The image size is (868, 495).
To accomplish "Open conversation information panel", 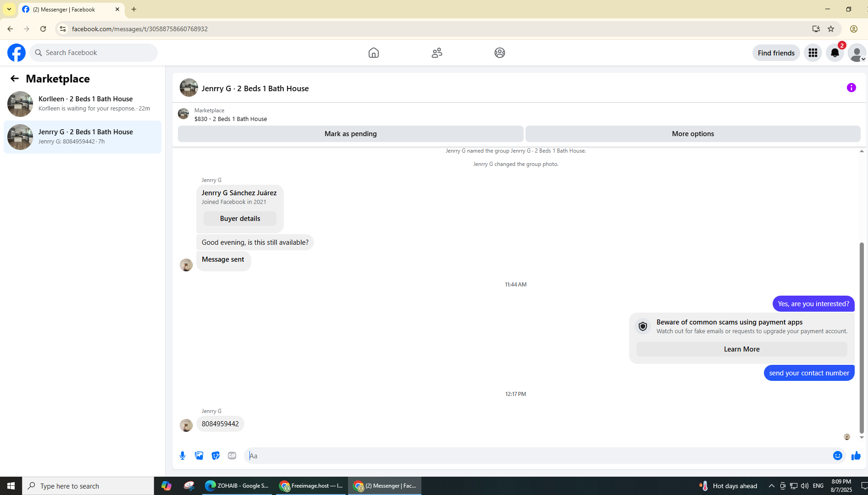I will [x=851, y=88].
